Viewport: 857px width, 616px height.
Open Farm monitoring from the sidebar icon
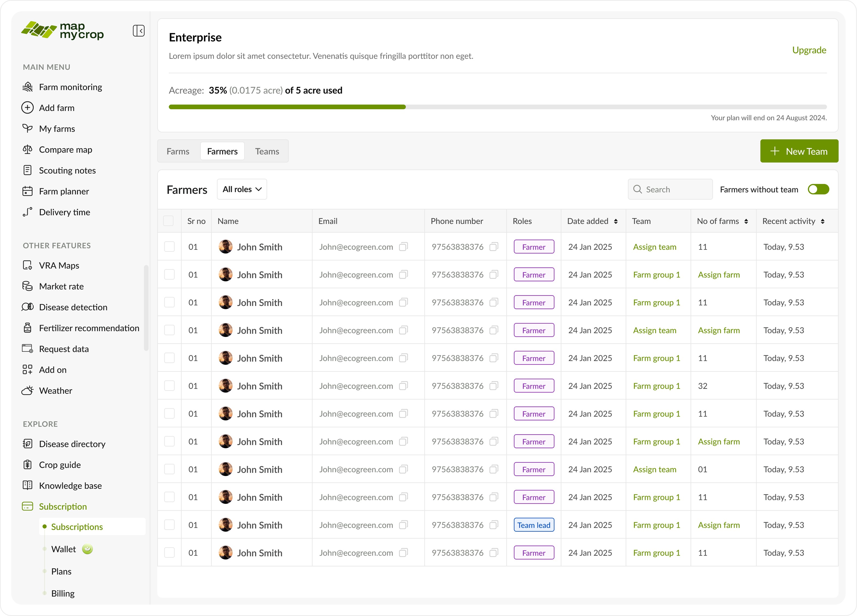coord(27,87)
